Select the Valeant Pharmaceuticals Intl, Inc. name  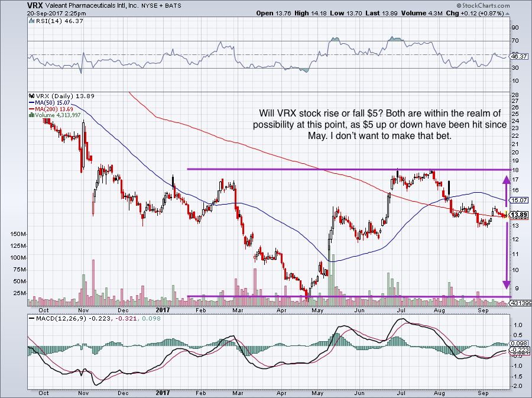pos(90,6)
